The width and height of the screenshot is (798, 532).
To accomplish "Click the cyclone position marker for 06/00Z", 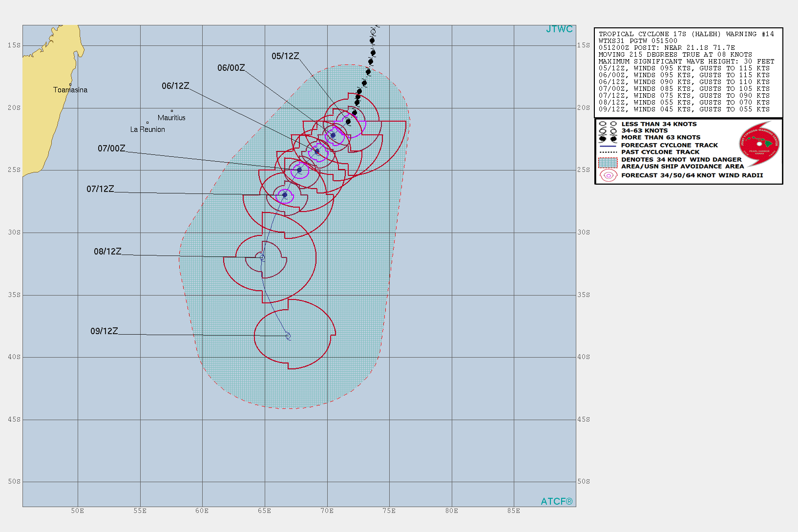I will coord(333,135).
